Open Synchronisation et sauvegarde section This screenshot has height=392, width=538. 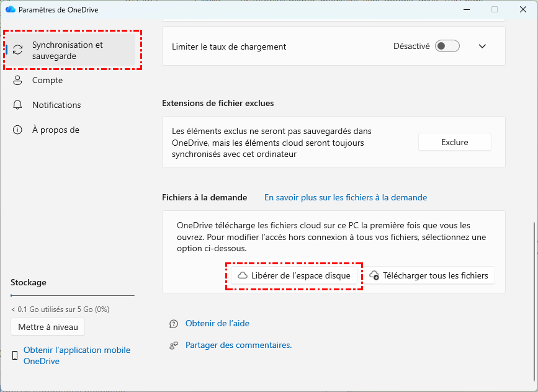point(71,50)
